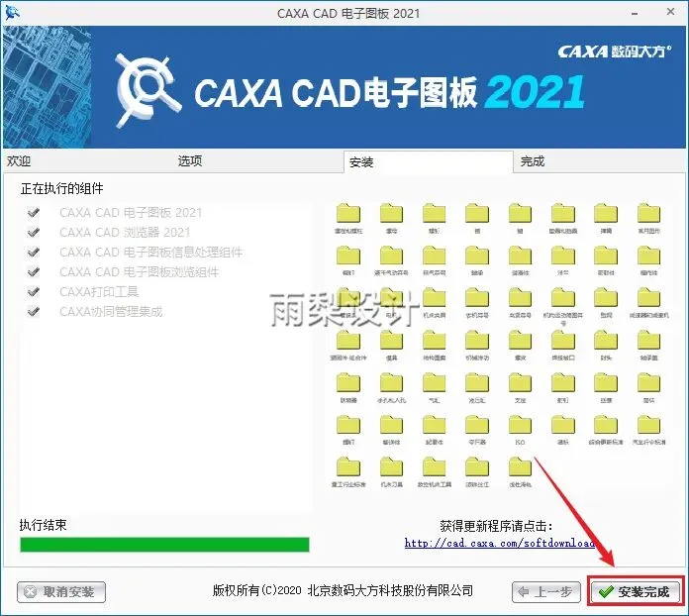Switch to the 选项 tab

(190, 160)
